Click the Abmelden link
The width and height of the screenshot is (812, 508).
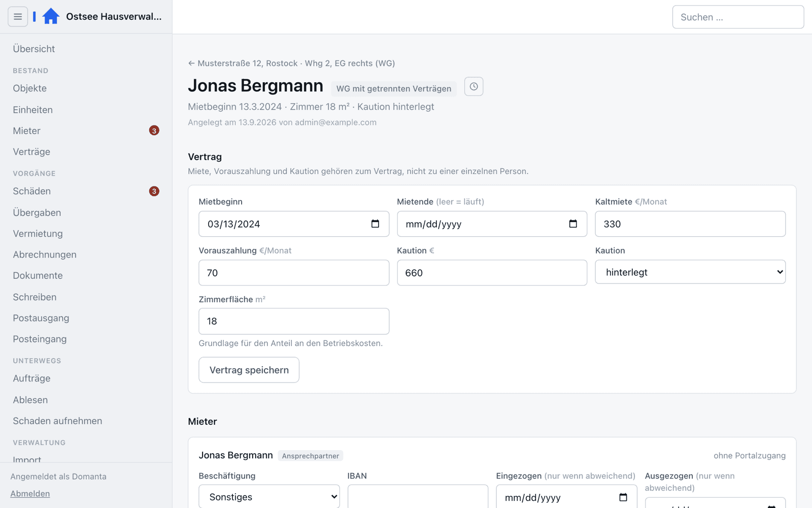coord(30,494)
